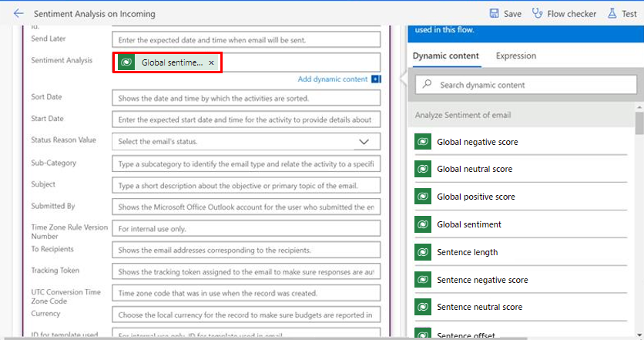Click the Save button label

512,14
